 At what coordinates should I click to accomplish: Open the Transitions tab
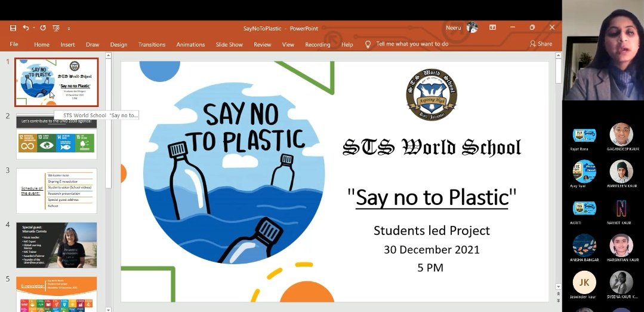click(152, 44)
